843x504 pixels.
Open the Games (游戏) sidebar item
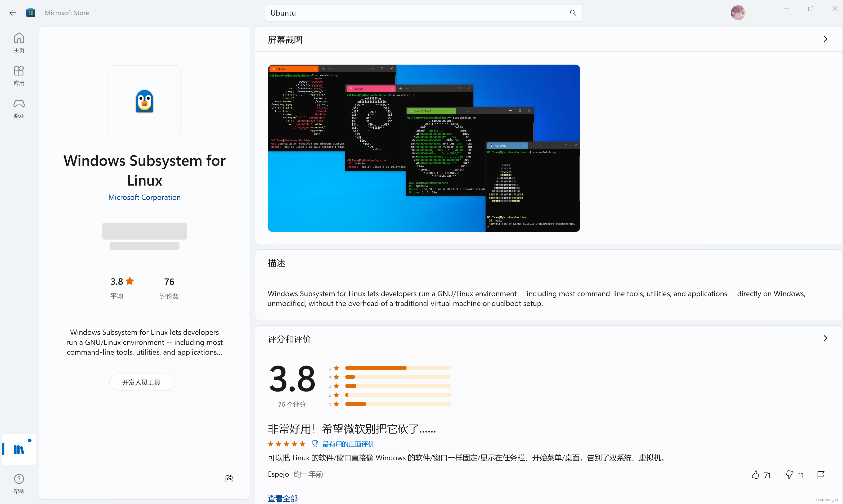pyautogui.click(x=19, y=108)
